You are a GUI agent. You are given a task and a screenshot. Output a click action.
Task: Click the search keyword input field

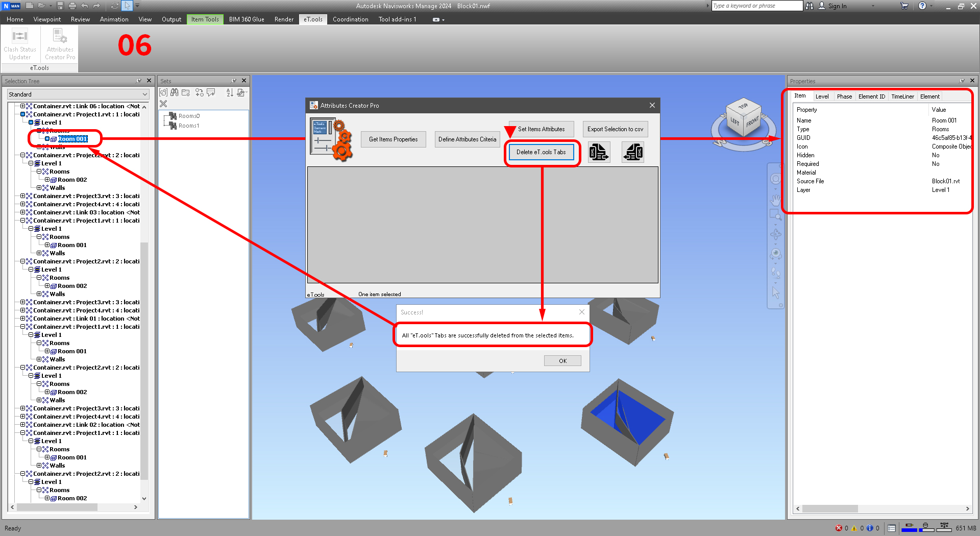(x=757, y=6)
